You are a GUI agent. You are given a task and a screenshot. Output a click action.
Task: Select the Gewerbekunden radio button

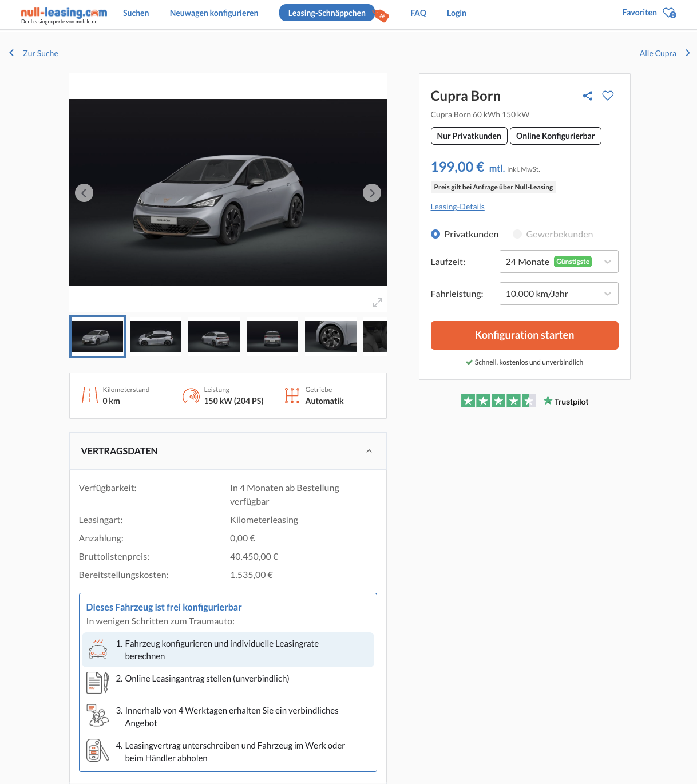click(517, 234)
